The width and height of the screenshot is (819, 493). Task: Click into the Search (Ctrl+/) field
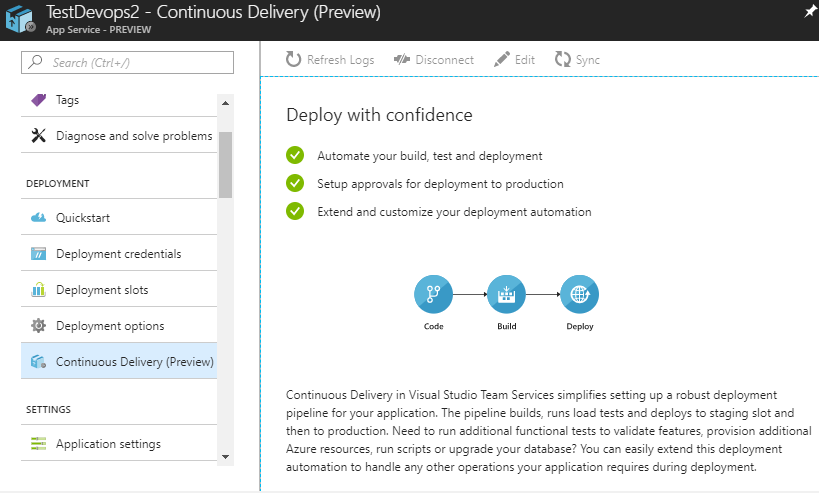click(127, 63)
